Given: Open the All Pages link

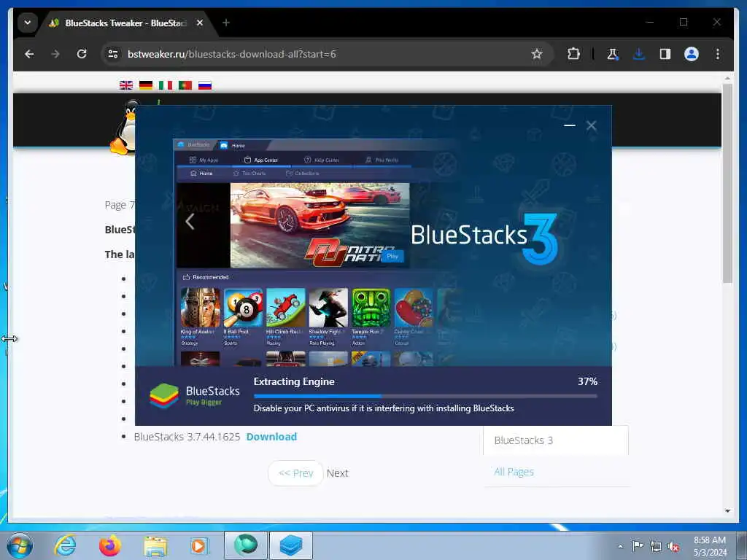Looking at the screenshot, I should click(x=514, y=472).
